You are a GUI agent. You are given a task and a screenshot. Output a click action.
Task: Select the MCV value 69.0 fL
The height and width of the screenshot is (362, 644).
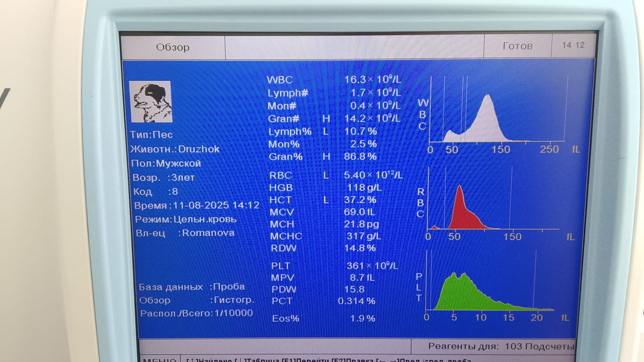(360, 212)
